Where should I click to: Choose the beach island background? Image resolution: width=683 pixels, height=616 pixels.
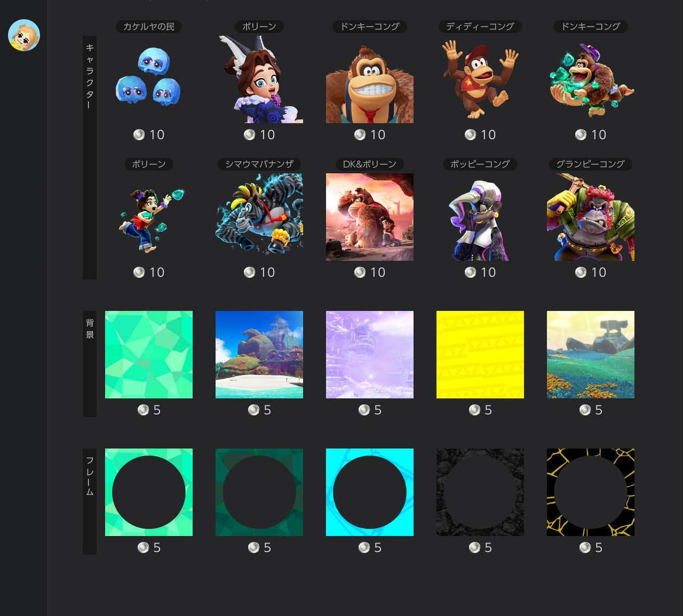pos(259,355)
